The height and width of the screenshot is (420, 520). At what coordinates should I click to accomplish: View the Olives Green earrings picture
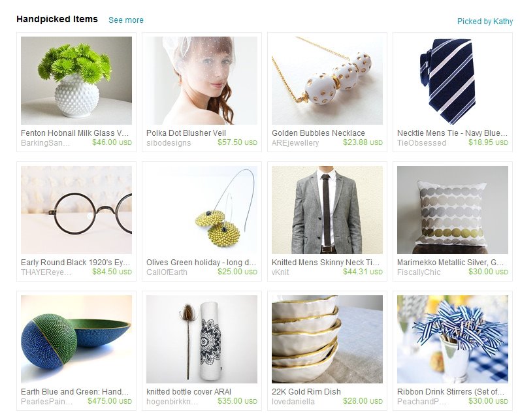pos(202,210)
